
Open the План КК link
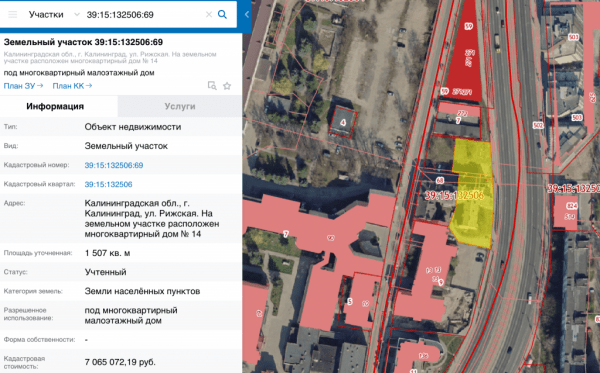coord(72,86)
